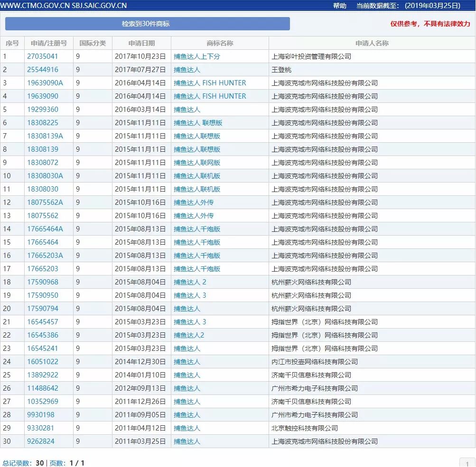Open registration number 18075562
Screen dimensions: 476x467
coord(43,216)
